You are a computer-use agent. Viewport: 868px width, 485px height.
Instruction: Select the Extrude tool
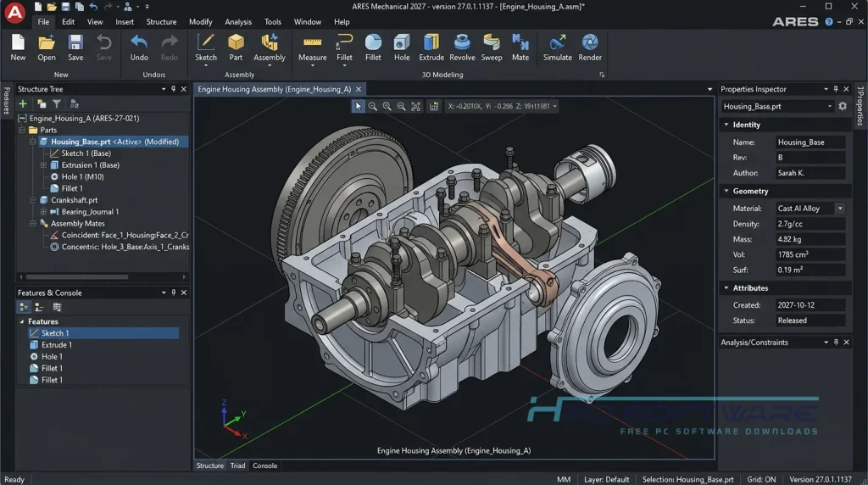[431, 47]
